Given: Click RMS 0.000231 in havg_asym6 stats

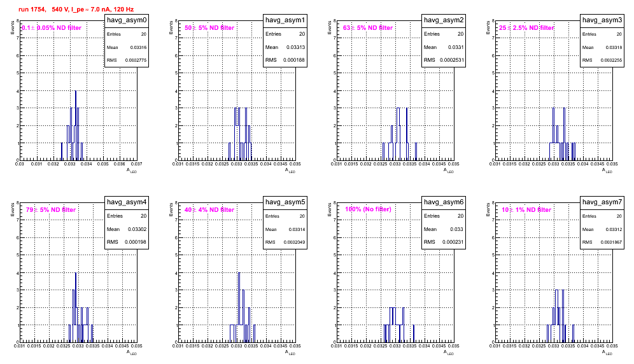Looking at the screenshot, I should (444, 242).
